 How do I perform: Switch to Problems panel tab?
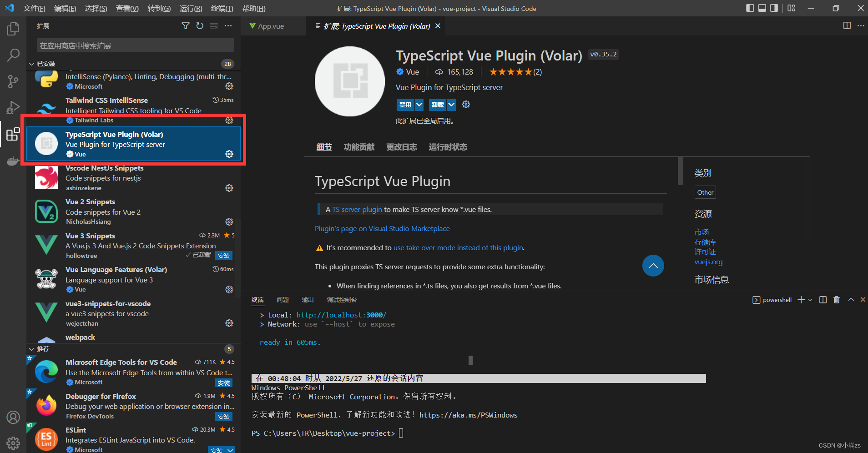pos(283,300)
